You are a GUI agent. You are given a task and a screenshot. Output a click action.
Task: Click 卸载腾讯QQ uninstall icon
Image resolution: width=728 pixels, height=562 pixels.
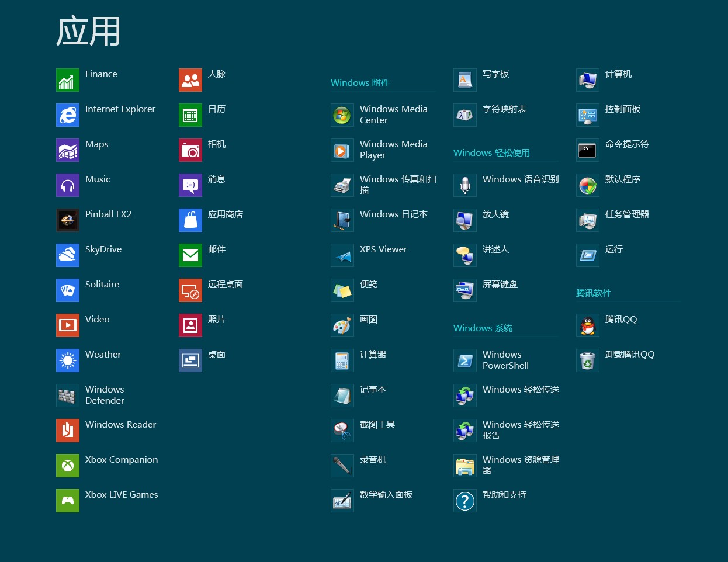click(x=588, y=360)
